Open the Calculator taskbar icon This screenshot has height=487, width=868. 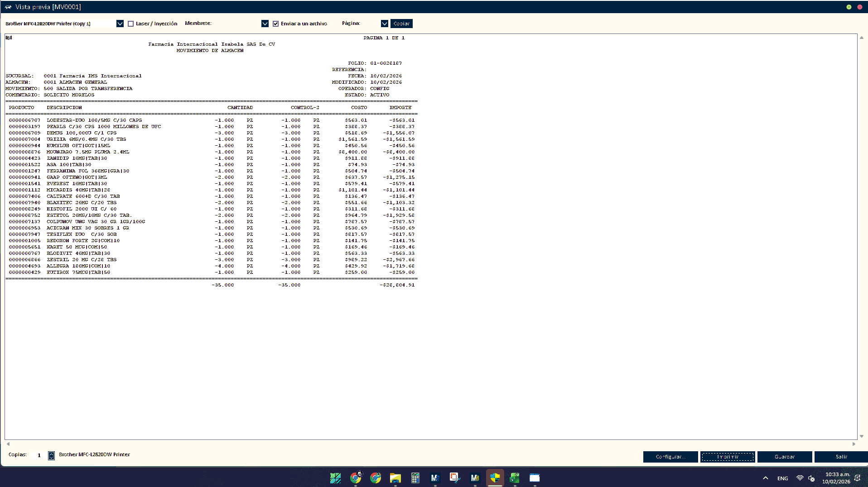pyautogui.click(x=415, y=478)
